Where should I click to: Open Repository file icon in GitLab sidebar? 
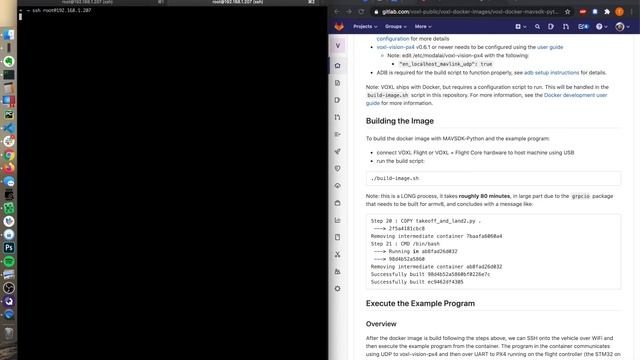338,83
